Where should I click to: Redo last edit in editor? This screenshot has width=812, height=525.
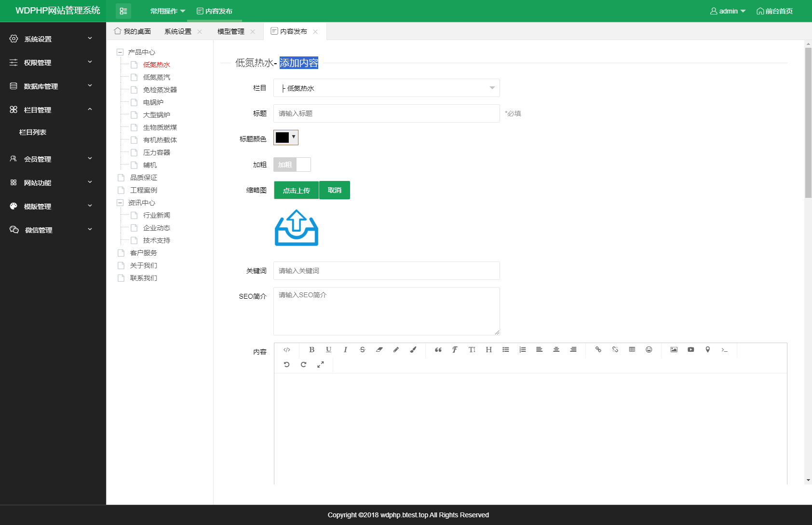click(x=304, y=365)
